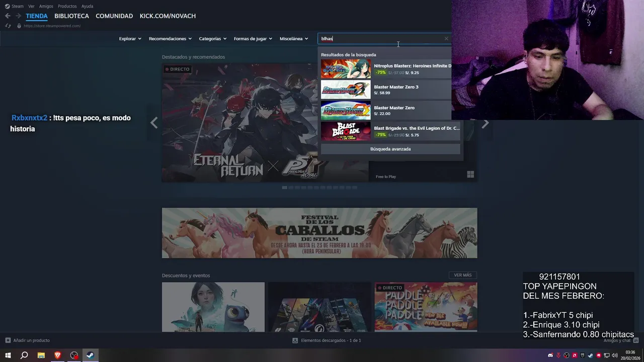644x362 pixels.
Task: Switch to the COMUNIDAD tab
Action: [114, 16]
